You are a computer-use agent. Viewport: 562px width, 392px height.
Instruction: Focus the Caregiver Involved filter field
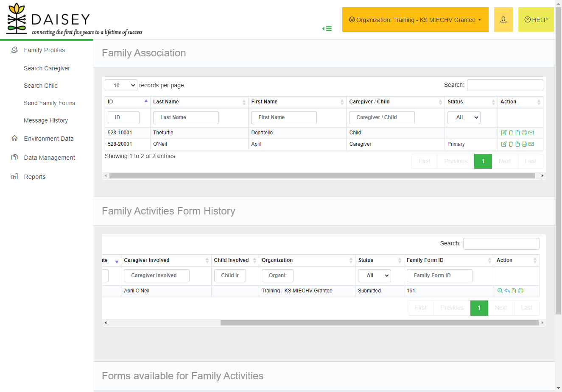[157, 275]
